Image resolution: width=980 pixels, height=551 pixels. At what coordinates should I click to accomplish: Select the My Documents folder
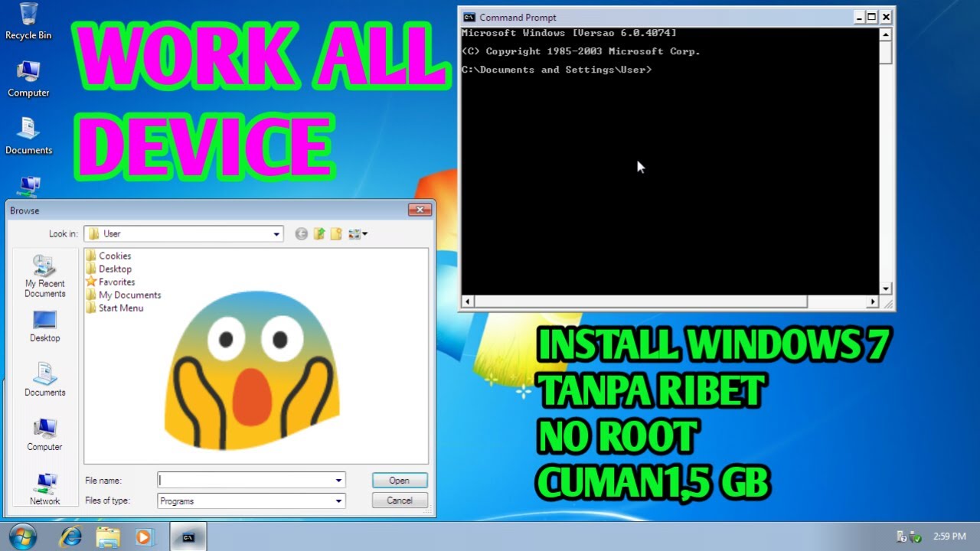pyautogui.click(x=124, y=295)
